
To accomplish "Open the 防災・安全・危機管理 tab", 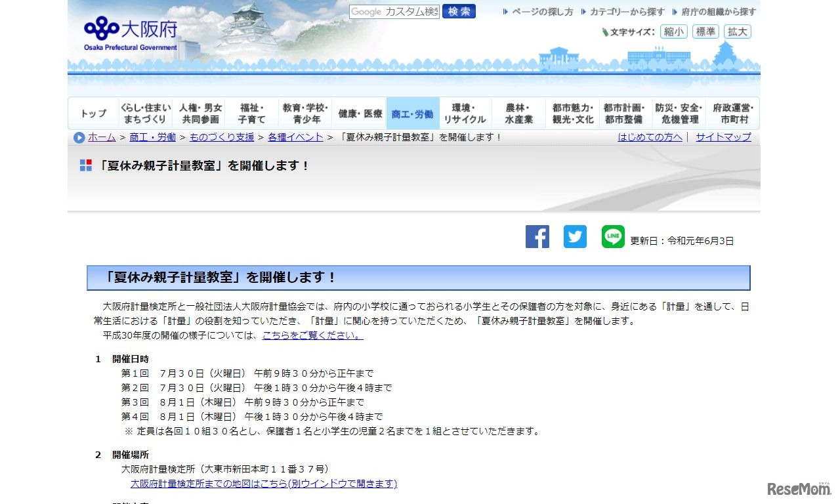I will [x=679, y=114].
